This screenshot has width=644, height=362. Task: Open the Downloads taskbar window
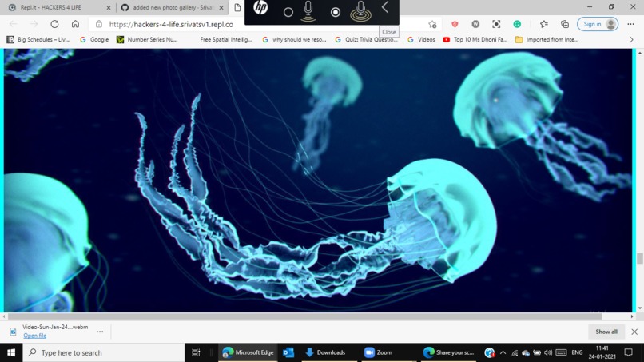[326, 352]
